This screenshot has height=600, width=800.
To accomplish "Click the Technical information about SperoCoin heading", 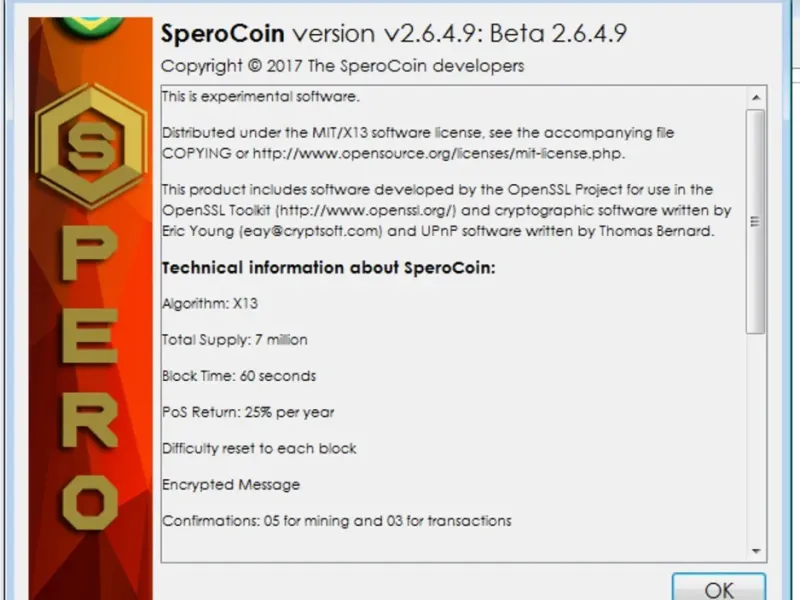I will [x=329, y=268].
